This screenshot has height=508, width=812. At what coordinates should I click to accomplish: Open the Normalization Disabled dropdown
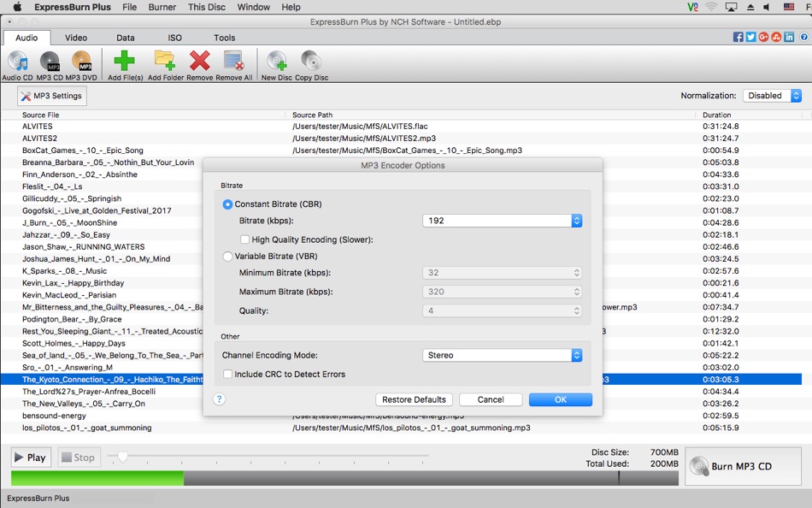click(772, 96)
